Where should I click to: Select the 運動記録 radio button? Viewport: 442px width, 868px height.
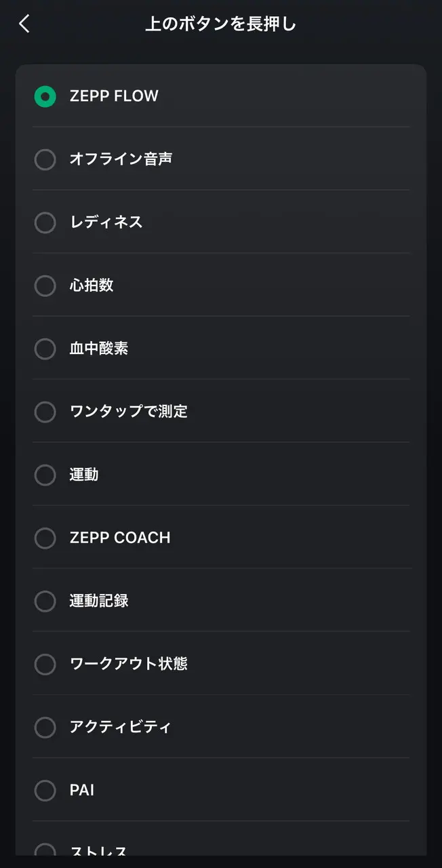pos(45,601)
